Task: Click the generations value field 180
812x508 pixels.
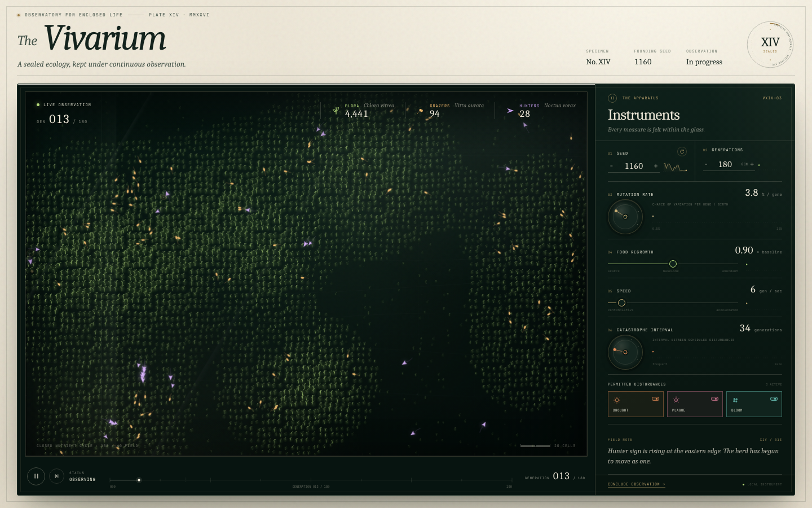Action: (725, 164)
